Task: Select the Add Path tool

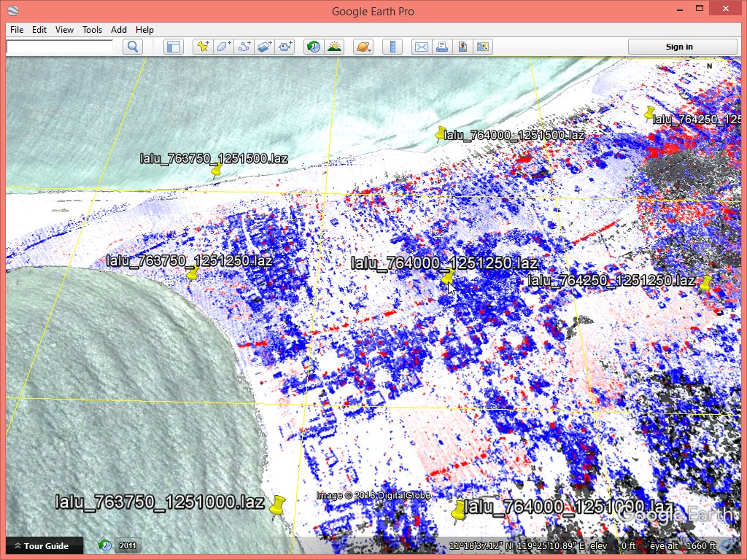Action: 244,47
